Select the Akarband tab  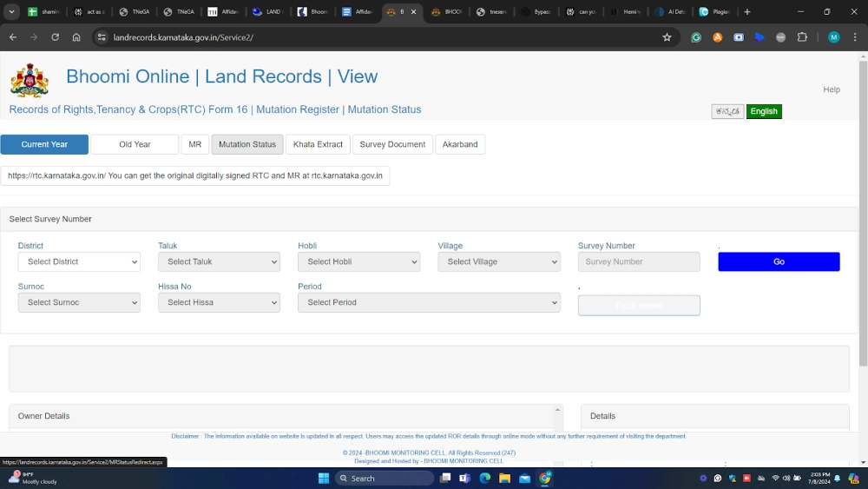460,144
